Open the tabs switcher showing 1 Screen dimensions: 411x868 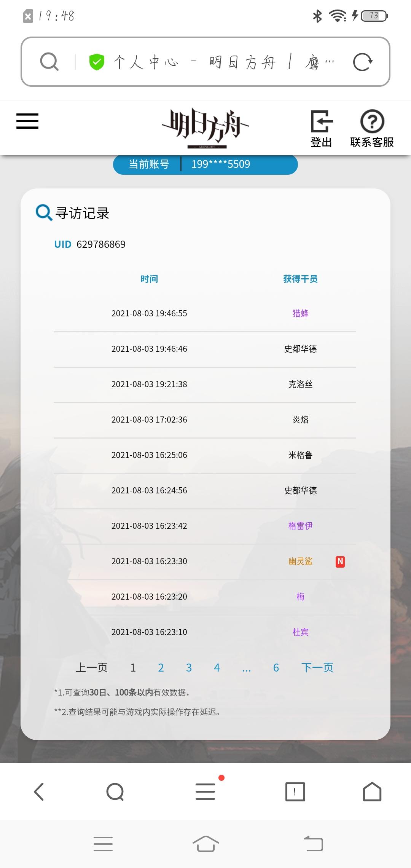[295, 792]
